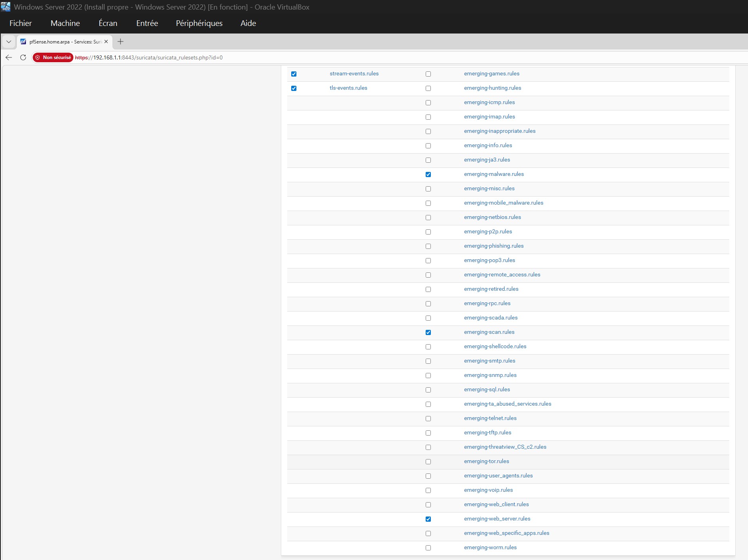The width and height of the screenshot is (748, 560).
Task: Click the emerging-tftp.rules link
Action: [x=487, y=432]
